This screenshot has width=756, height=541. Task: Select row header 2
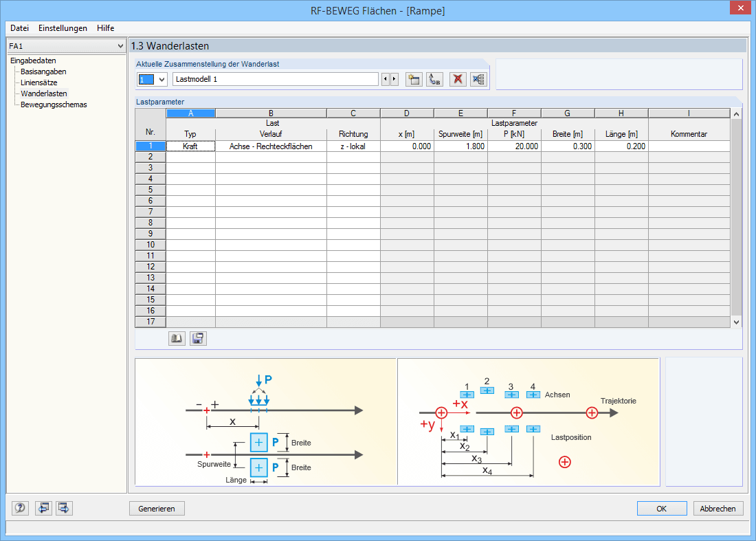coord(151,157)
